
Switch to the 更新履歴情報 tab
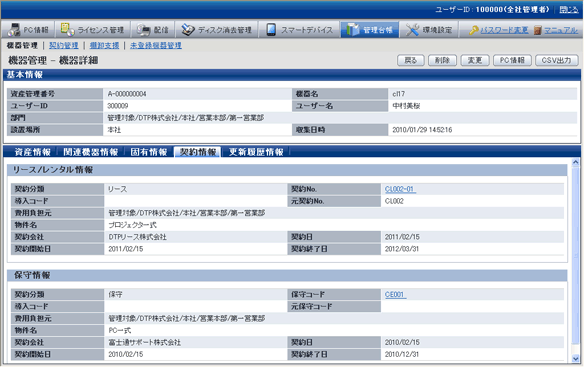coord(256,152)
